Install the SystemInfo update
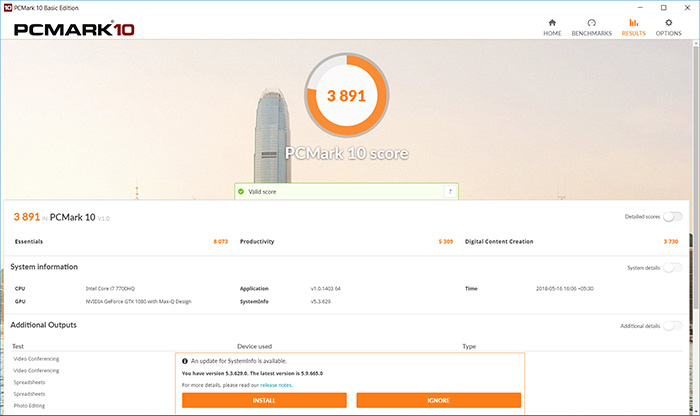Image resolution: width=700 pixels, height=416 pixels. tap(264, 400)
